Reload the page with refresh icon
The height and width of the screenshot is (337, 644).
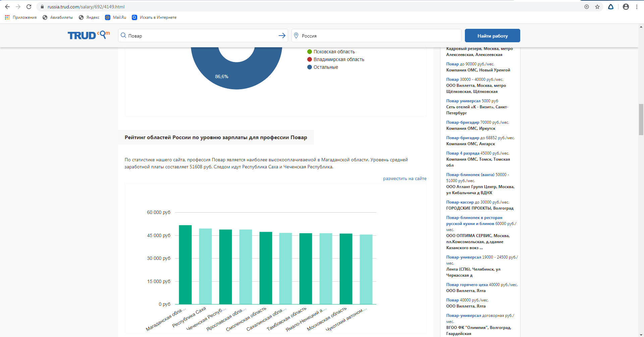29,7
